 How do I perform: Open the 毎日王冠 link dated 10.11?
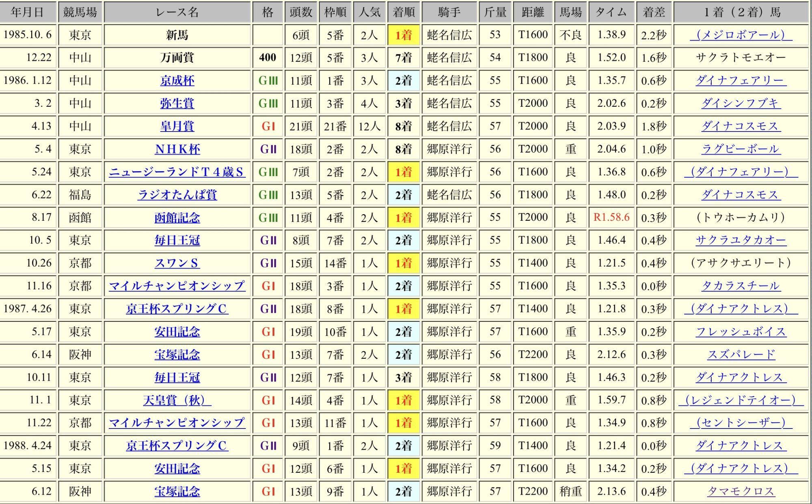[x=177, y=377]
